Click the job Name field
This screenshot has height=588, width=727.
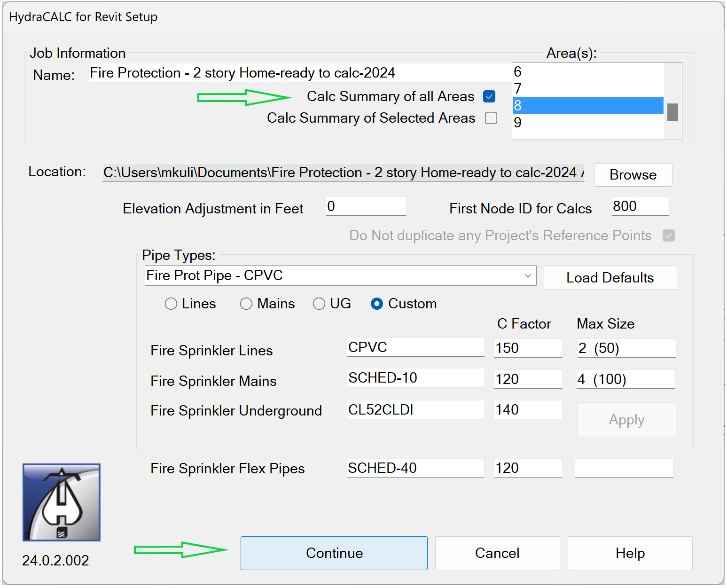coord(300,73)
